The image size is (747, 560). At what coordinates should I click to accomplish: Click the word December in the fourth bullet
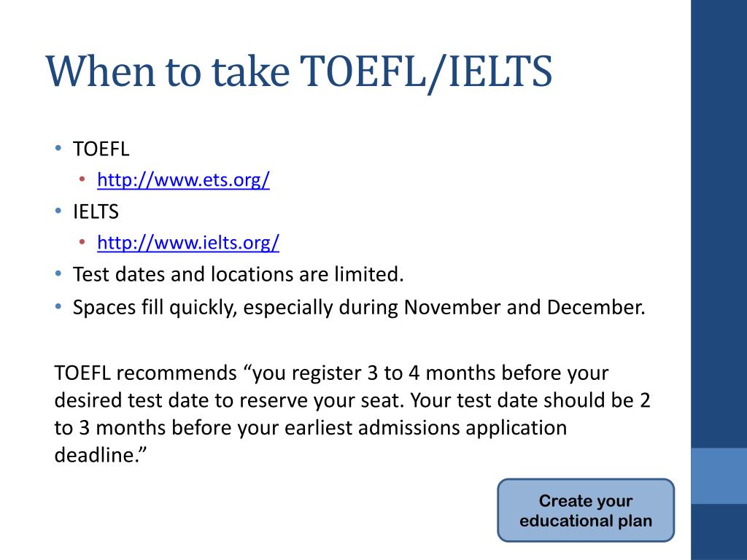(x=596, y=307)
